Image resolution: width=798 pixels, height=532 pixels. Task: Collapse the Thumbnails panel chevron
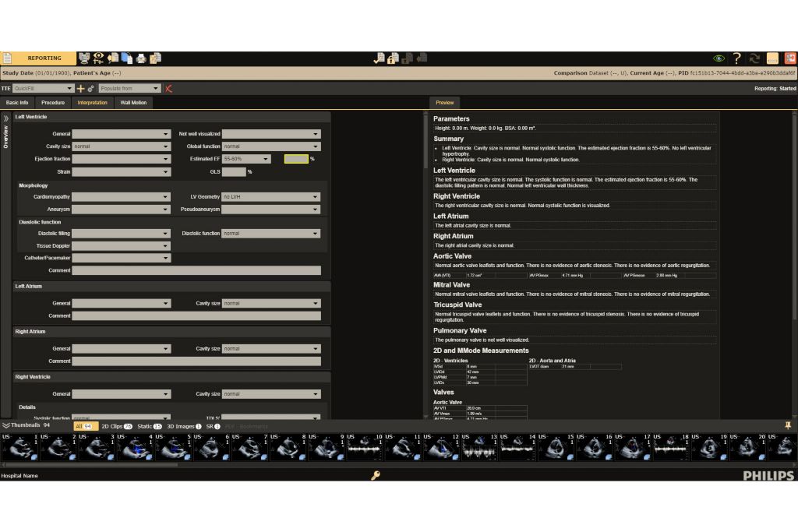[6, 426]
